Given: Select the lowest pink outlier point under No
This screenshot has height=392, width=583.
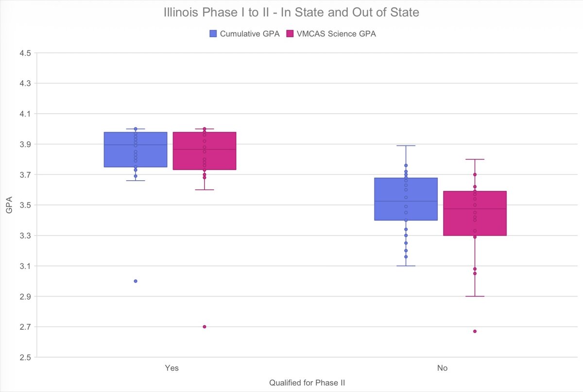Looking at the screenshot, I should pyautogui.click(x=475, y=331).
